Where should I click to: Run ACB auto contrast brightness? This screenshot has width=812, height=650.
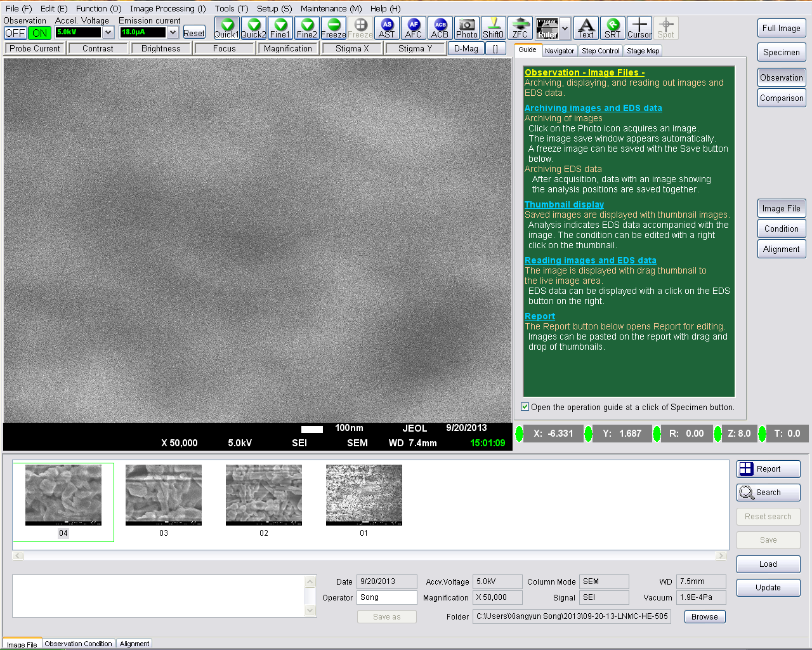pos(440,28)
